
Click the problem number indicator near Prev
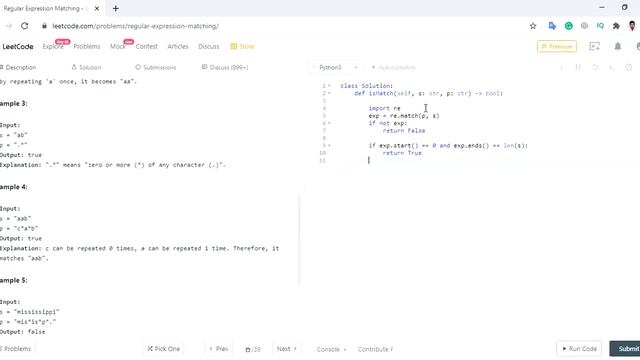(253, 349)
